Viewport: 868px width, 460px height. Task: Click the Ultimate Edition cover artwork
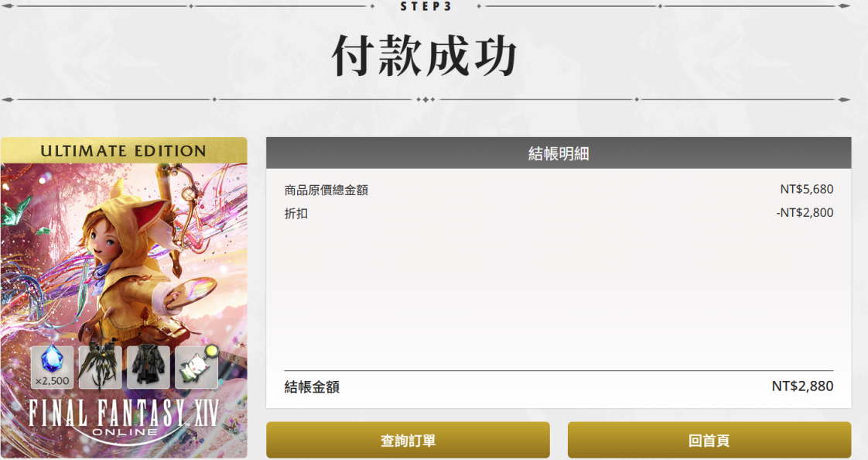124,297
